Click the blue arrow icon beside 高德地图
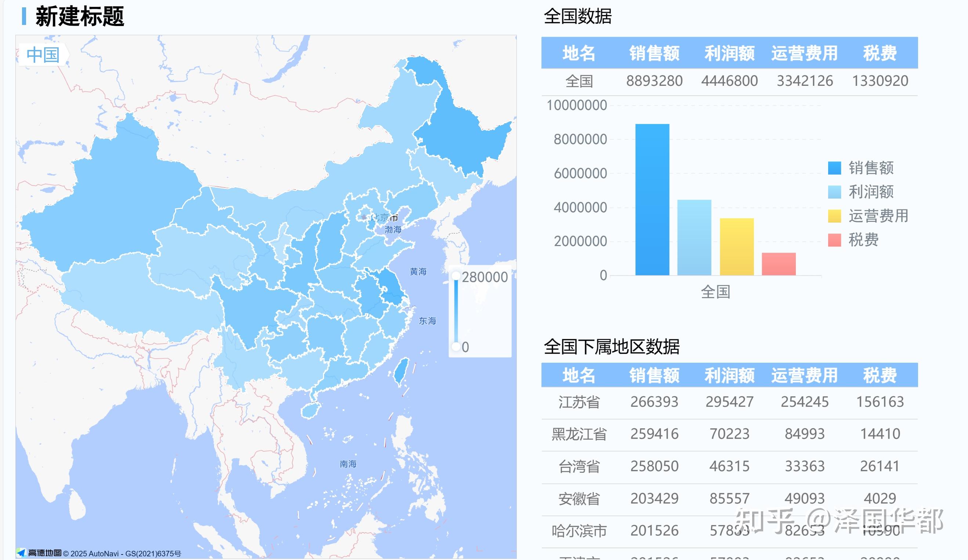 (x=22, y=553)
